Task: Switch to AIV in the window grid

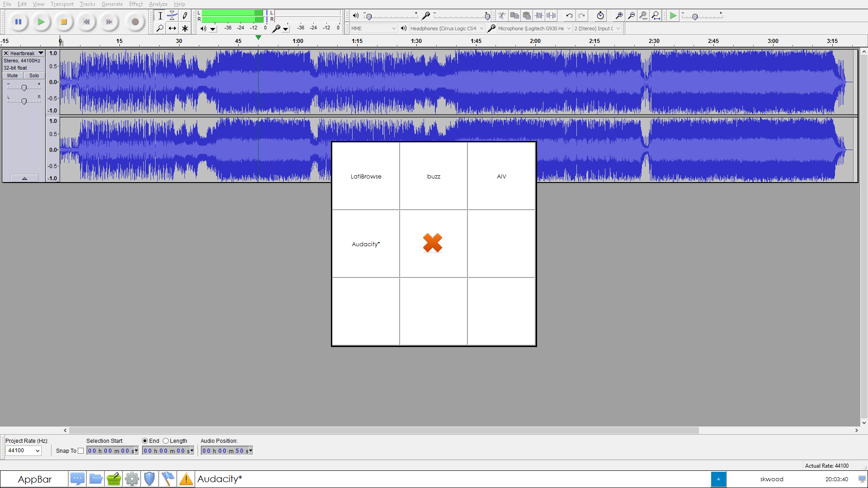Action: coord(501,176)
